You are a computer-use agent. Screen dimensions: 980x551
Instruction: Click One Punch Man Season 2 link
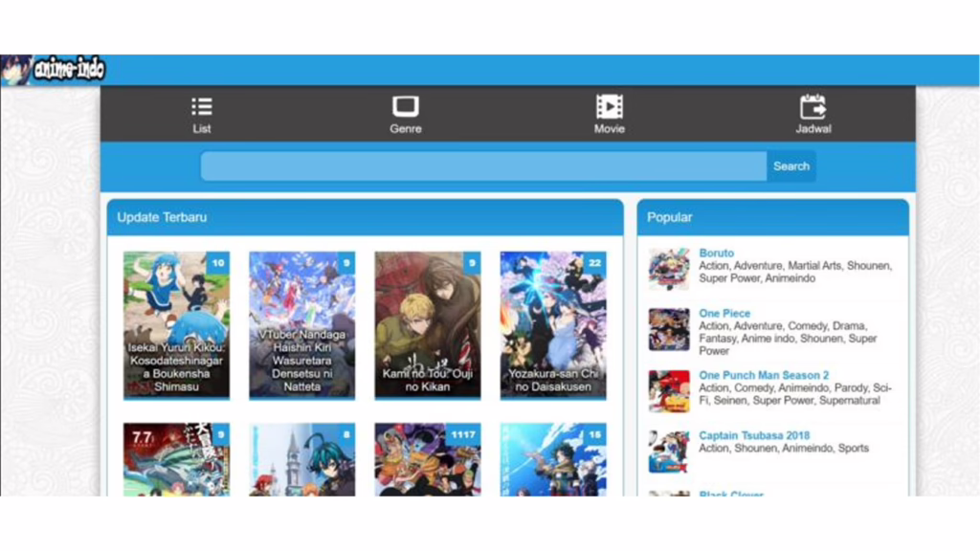764,375
